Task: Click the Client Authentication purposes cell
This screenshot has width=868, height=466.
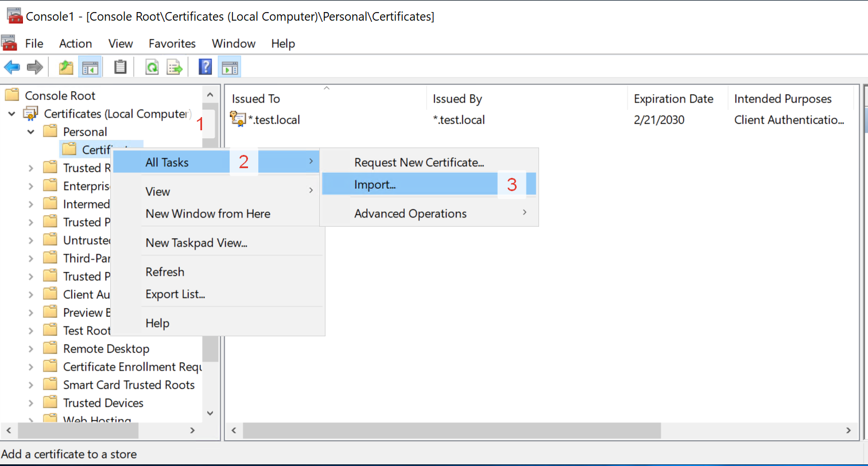Action: pyautogui.click(x=789, y=120)
